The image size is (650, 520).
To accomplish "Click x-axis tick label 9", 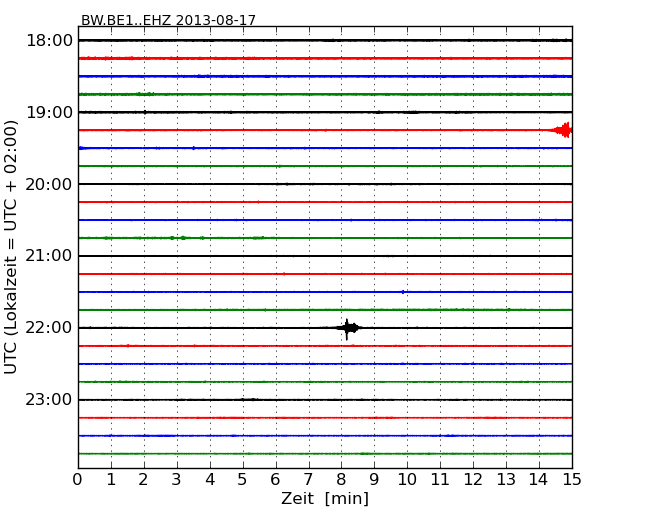I will (374, 479).
